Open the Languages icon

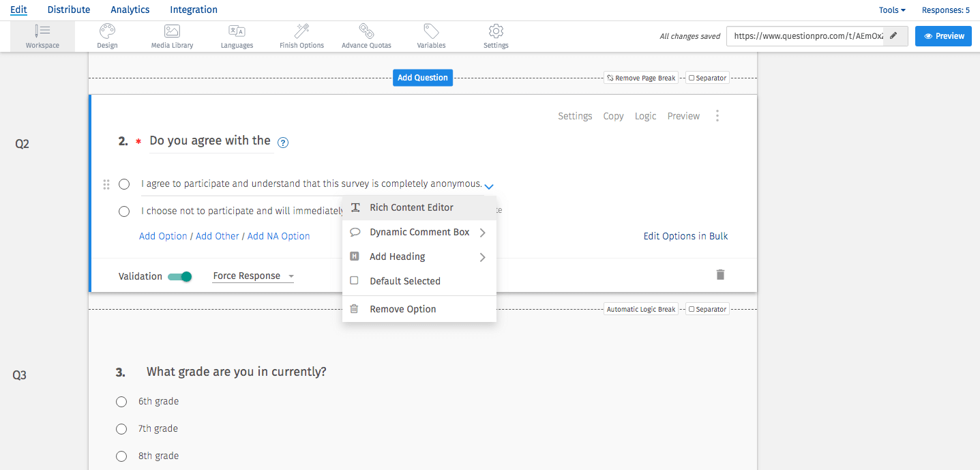[237, 31]
